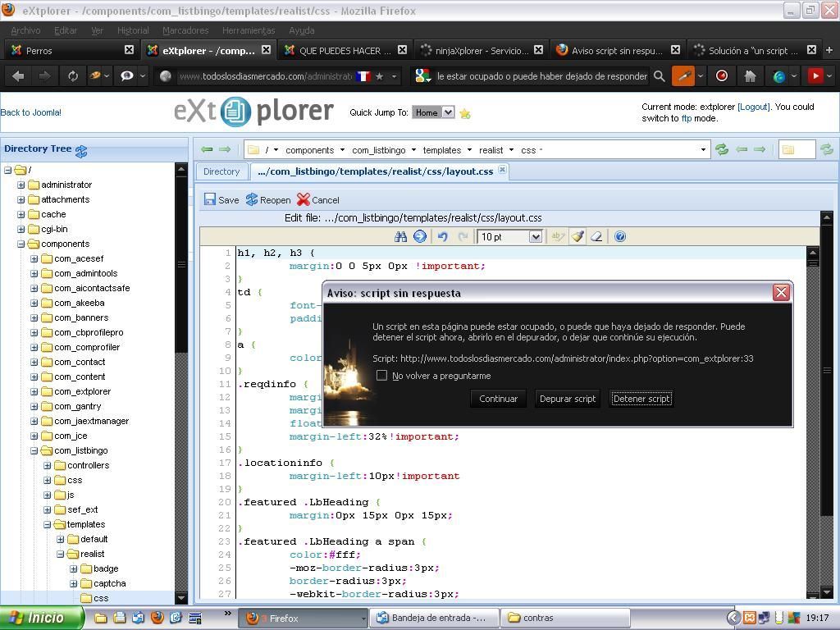The image size is (840, 630).
Task: Click the red YouTube toolbar icon
Action: click(815, 76)
